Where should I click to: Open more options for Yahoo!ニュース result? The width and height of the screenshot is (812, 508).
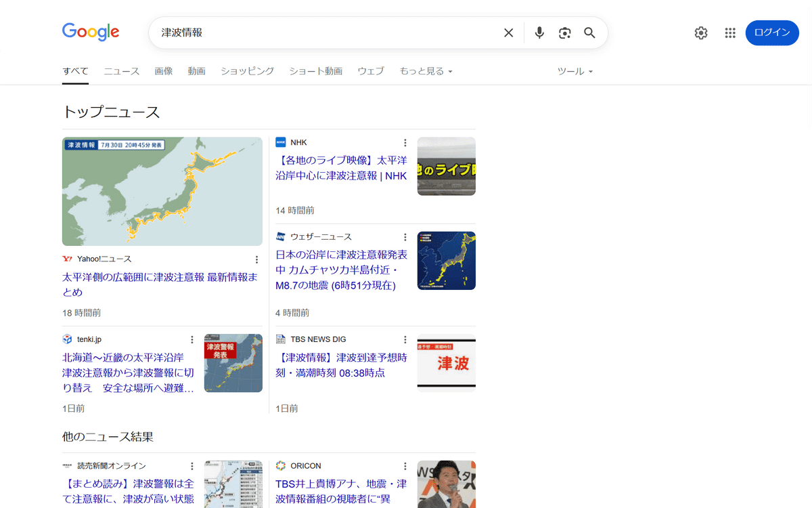pos(256,259)
